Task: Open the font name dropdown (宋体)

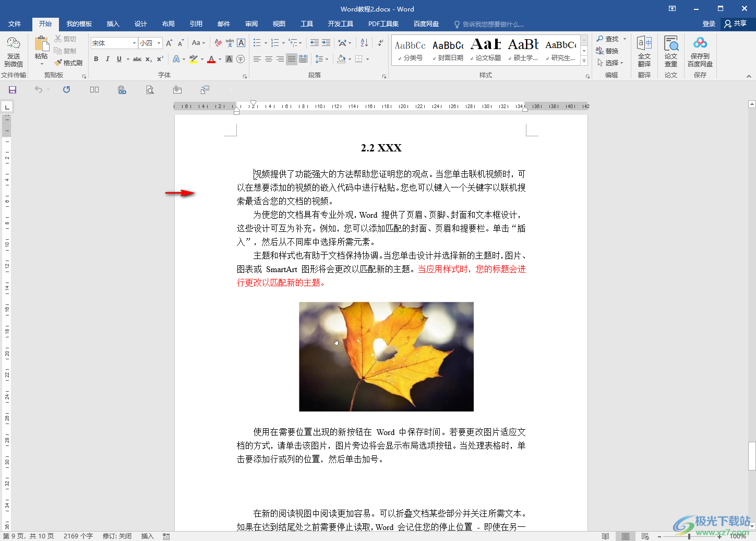Action: (x=134, y=43)
